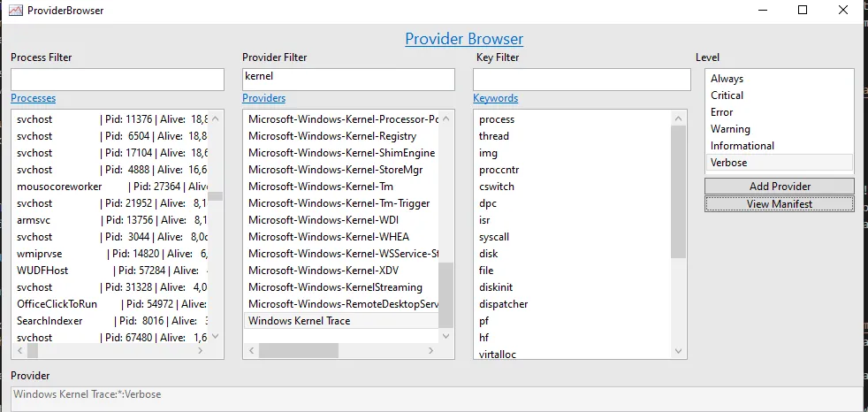Select the process keyword
The width and height of the screenshot is (868, 412).
pyautogui.click(x=573, y=119)
